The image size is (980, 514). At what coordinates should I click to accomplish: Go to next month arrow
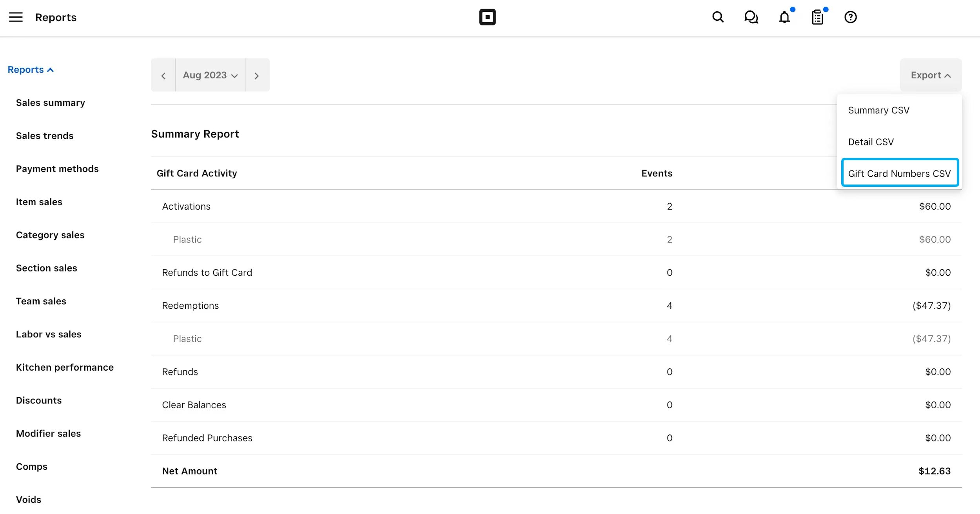[257, 75]
